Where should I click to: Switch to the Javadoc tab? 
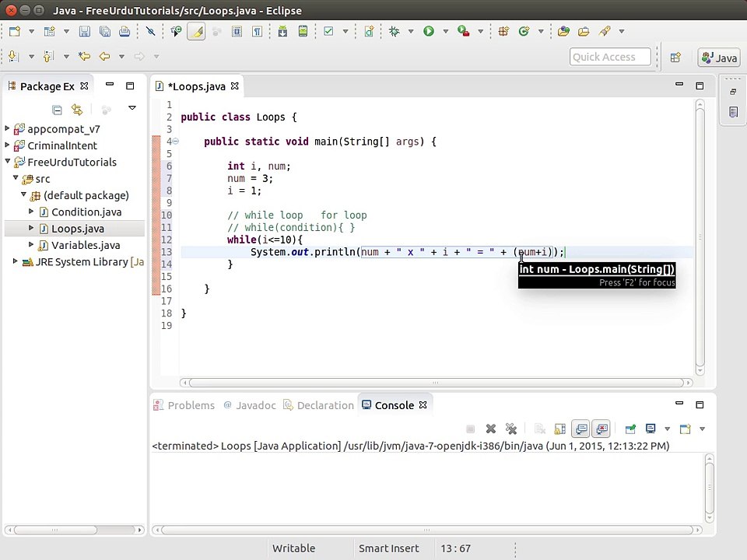pyautogui.click(x=250, y=405)
